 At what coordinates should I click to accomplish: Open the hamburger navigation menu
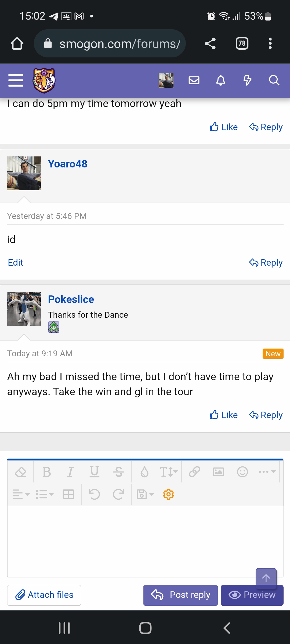coord(16,80)
